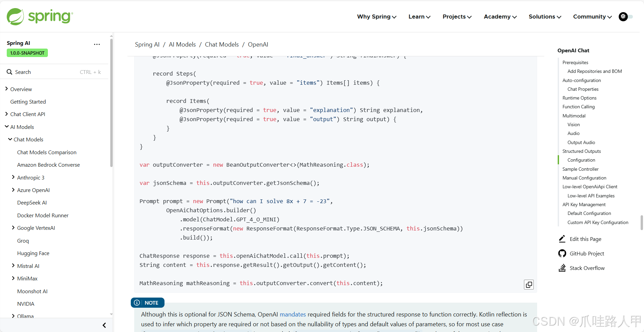Switch the dark mode theme toggle
This screenshot has height=332, width=644.
coord(630,17)
